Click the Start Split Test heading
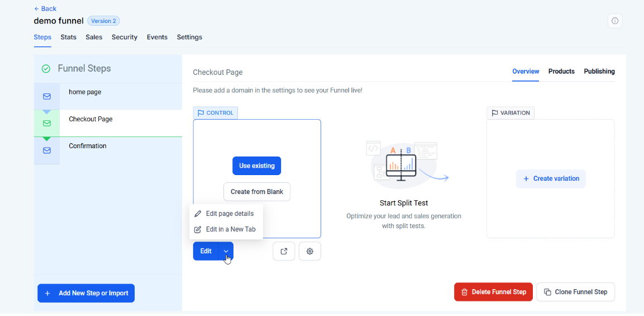644x316 pixels. coord(404,203)
